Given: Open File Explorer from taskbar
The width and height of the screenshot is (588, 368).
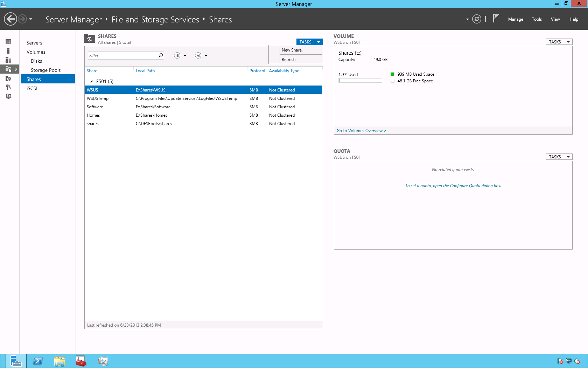Looking at the screenshot, I should (x=59, y=361).
